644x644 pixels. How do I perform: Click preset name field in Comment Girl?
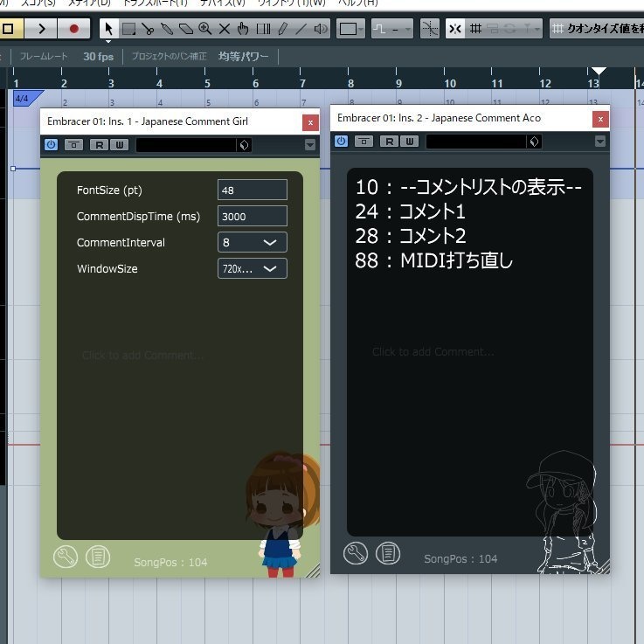click(x=185, y=145)
